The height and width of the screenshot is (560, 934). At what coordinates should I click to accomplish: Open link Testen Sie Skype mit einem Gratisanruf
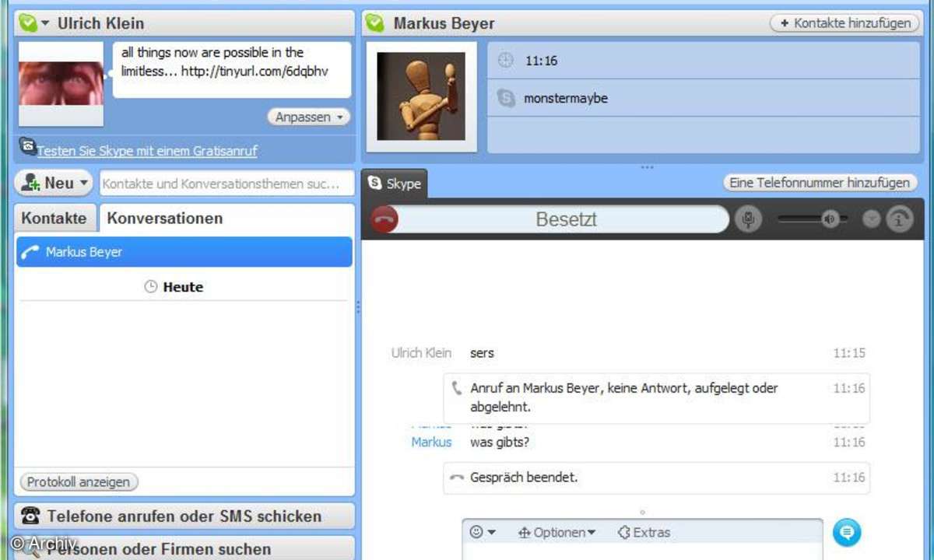pos(147,151)
